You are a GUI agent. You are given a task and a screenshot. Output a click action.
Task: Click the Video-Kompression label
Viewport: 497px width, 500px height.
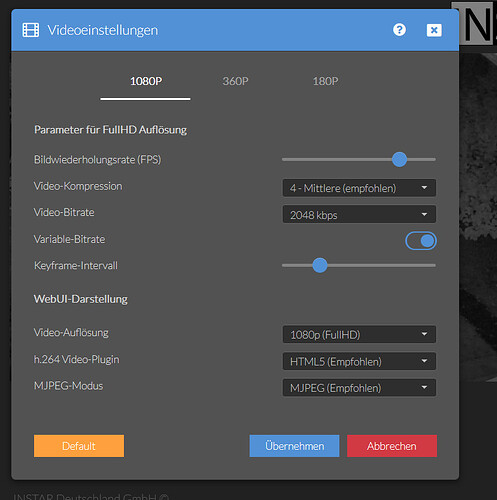pyautogui.click(x=78, y=186)
